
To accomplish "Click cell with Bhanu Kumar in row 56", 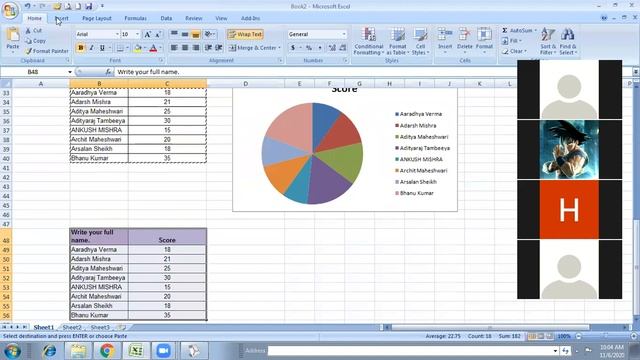I will click(99, 315).
